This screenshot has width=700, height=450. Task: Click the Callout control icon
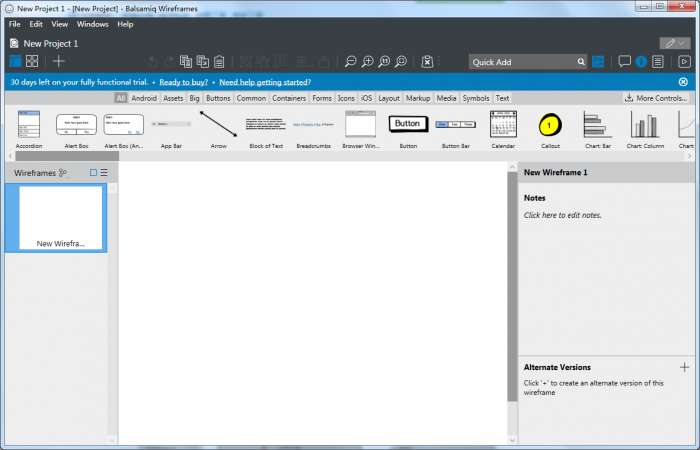pos(550,125)
